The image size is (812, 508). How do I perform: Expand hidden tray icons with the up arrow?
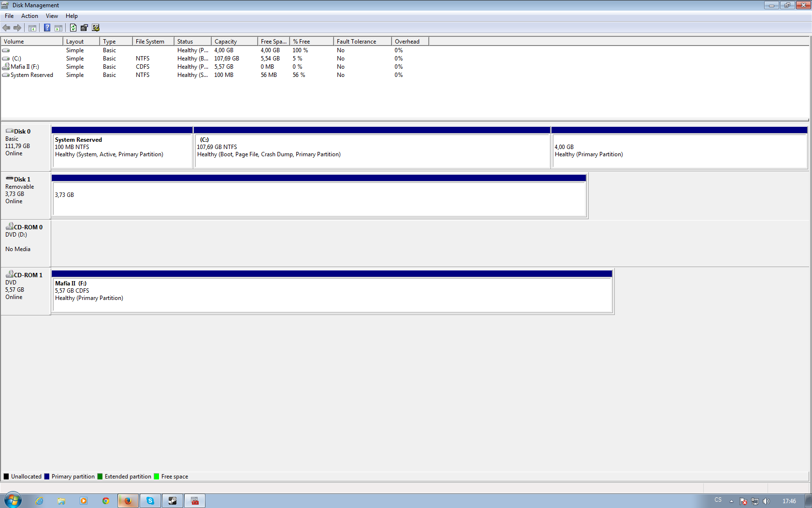coord(731,501)
